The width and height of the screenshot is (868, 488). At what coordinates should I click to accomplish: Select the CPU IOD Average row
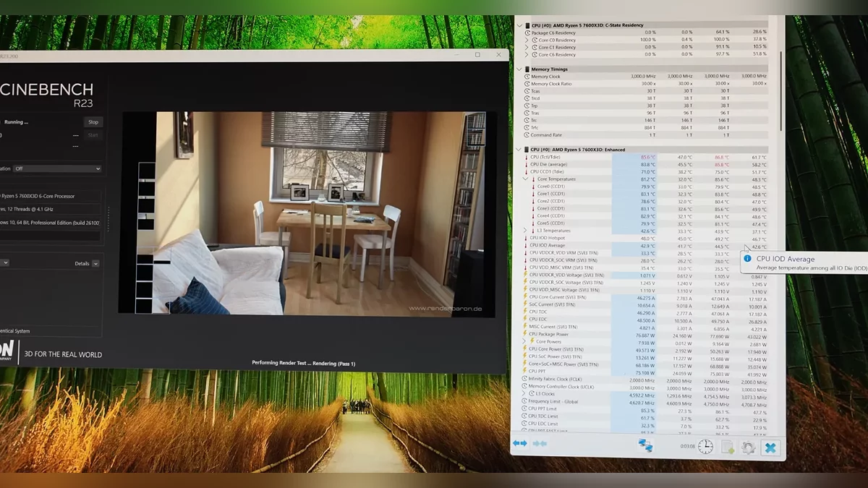click(645, 246)
